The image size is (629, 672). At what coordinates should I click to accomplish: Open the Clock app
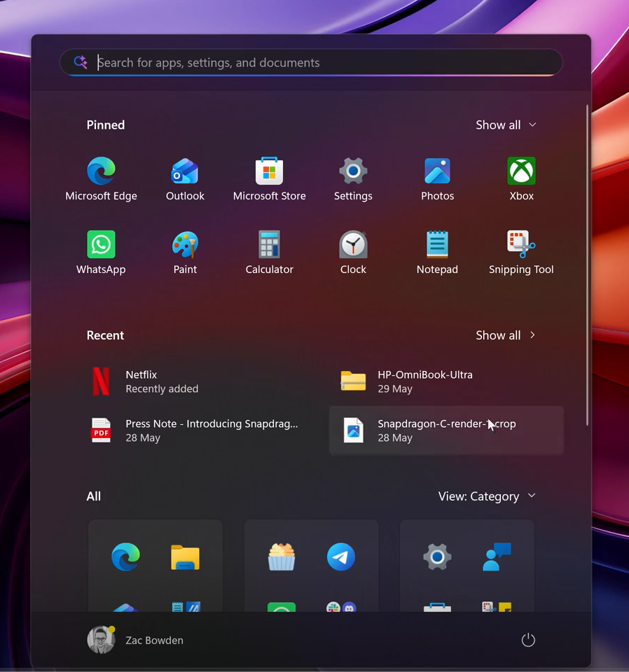pos(353,253)
